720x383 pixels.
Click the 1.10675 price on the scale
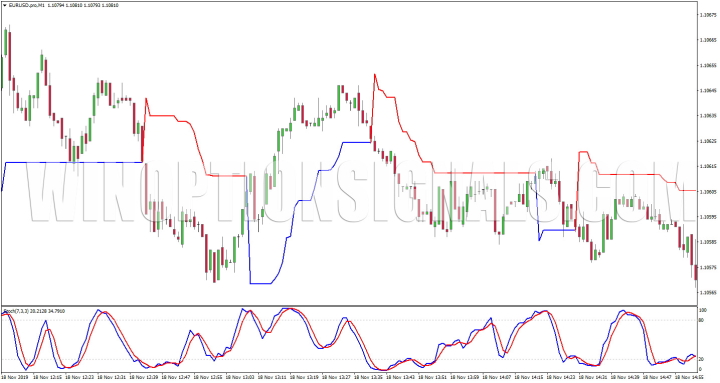point(707,15)
